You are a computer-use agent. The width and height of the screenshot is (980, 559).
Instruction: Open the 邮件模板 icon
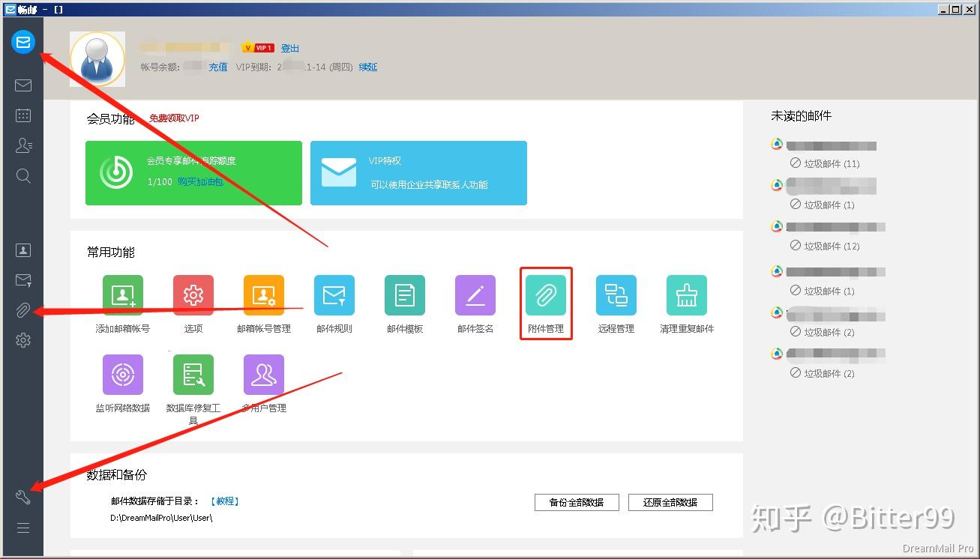tap(405, 295)
